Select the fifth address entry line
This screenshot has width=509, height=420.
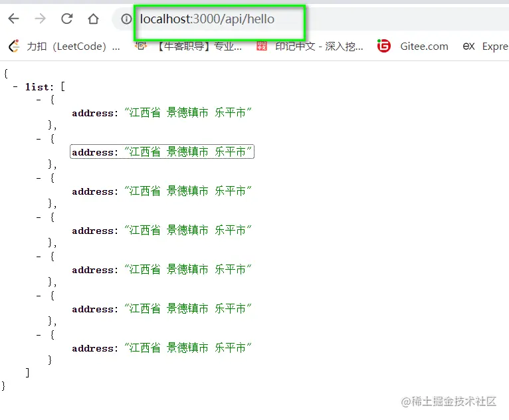tap(161, 269)
